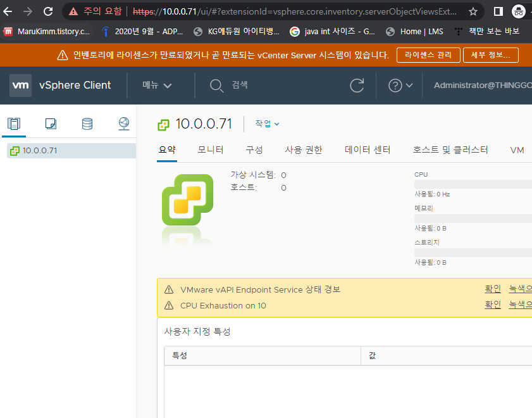Click the incognito profile icon
The height and width of the screenshot is (418, 532).
click(x=519, y=11)
